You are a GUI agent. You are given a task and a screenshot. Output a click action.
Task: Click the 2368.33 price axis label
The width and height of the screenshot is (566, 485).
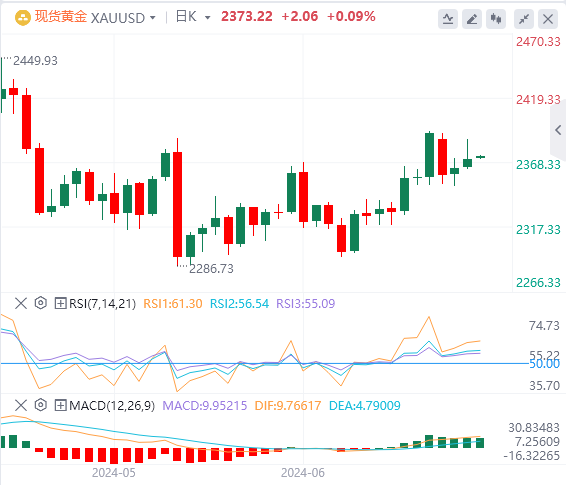538,165
